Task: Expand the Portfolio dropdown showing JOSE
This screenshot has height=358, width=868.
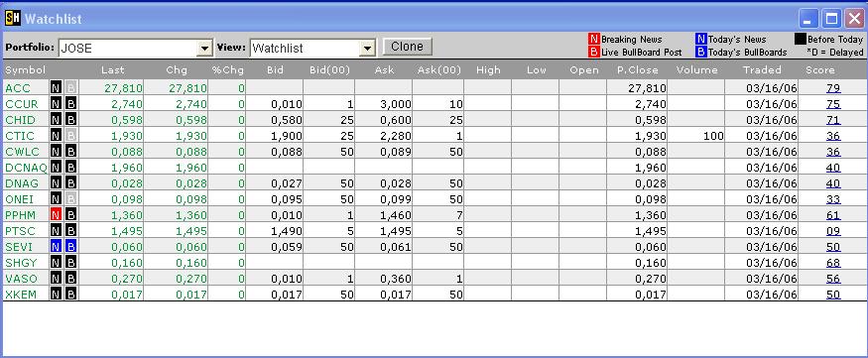Action: tap(204, 49)
